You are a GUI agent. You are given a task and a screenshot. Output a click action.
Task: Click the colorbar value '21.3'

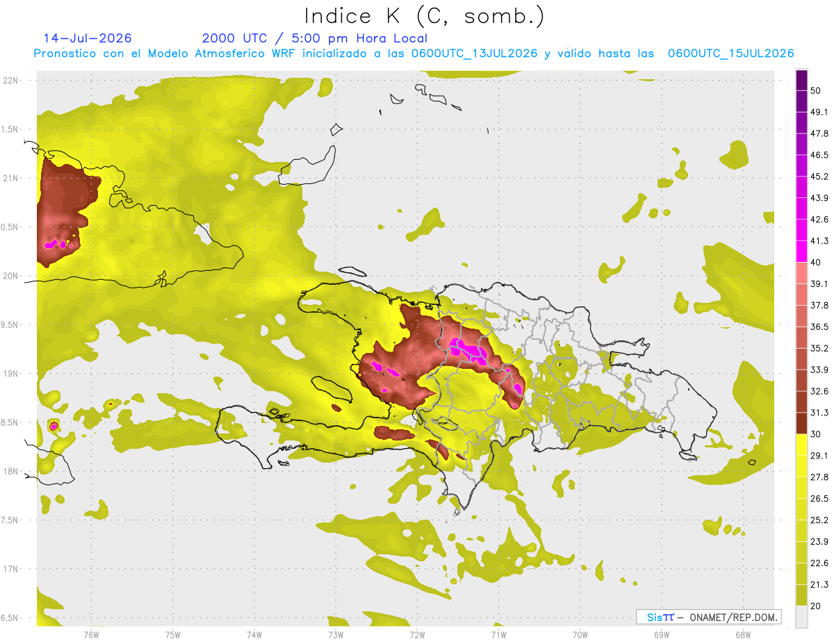(819, 585)
